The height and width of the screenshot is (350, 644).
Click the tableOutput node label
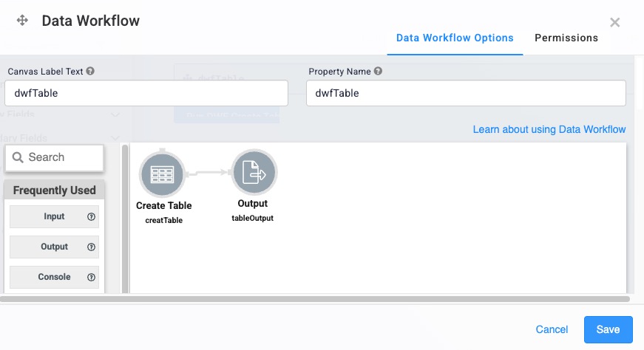tap(252, 219)
